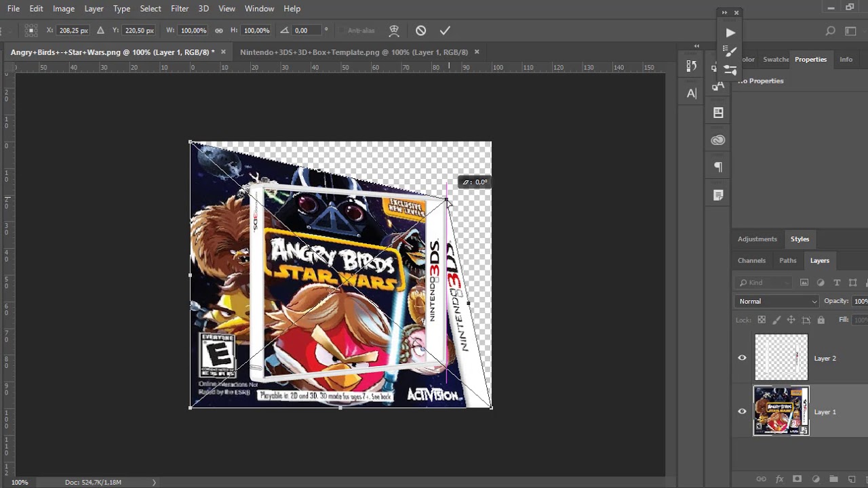Image resolution: width=868 pixels, height=488 pixels.
Task: Open status bar info arrow
Action: coord(154,483)
